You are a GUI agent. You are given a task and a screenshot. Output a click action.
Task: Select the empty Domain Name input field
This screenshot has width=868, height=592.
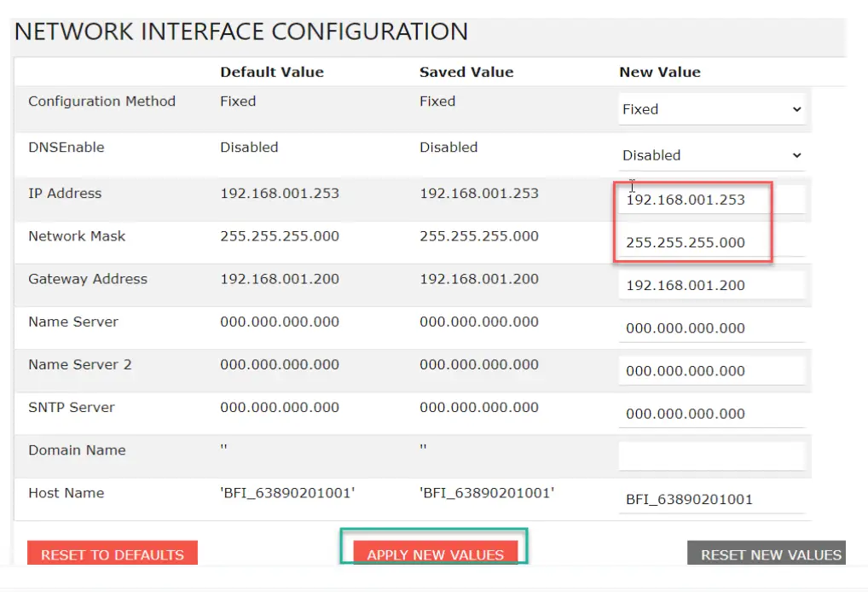coord(711,455)
